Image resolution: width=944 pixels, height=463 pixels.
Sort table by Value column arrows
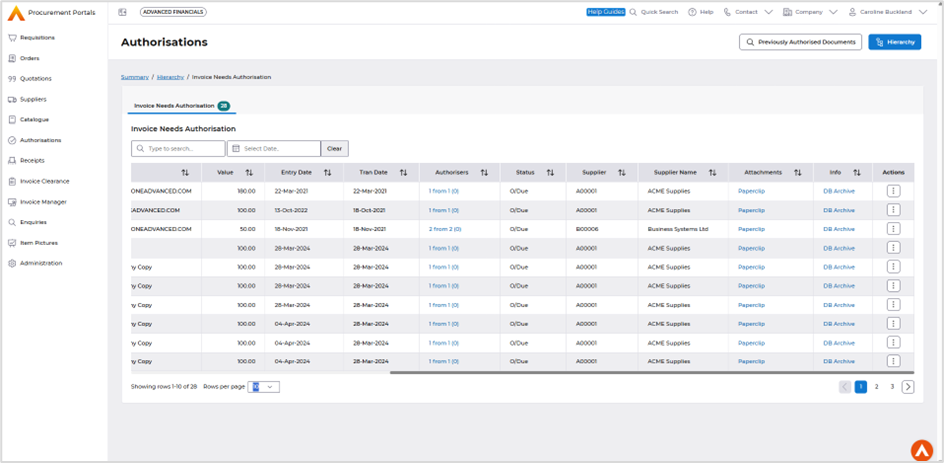[249, 173]
